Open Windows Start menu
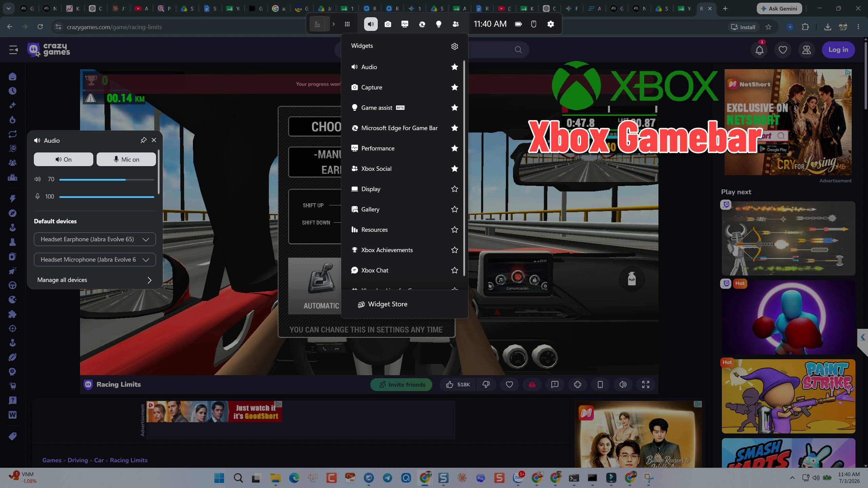 [x=219, y=478]
